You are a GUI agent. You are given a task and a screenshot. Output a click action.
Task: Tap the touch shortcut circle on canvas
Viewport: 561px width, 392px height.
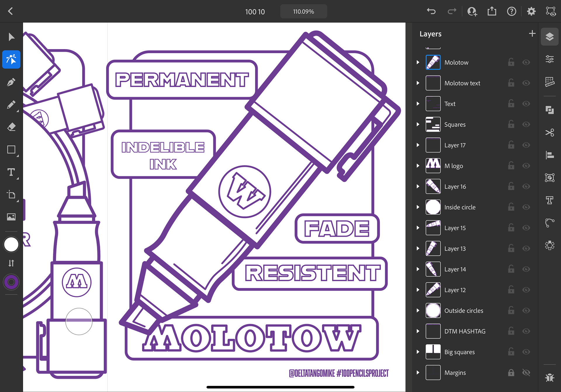pos(79,321)
